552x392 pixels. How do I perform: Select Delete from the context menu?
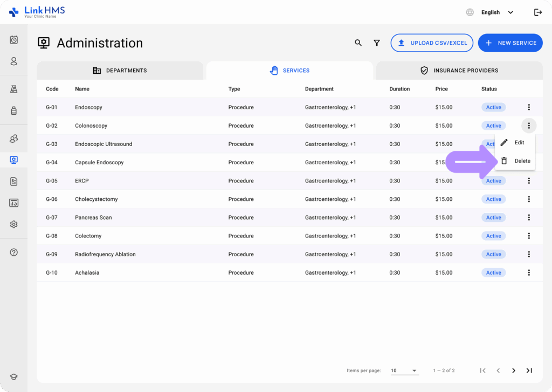point(515,161)
